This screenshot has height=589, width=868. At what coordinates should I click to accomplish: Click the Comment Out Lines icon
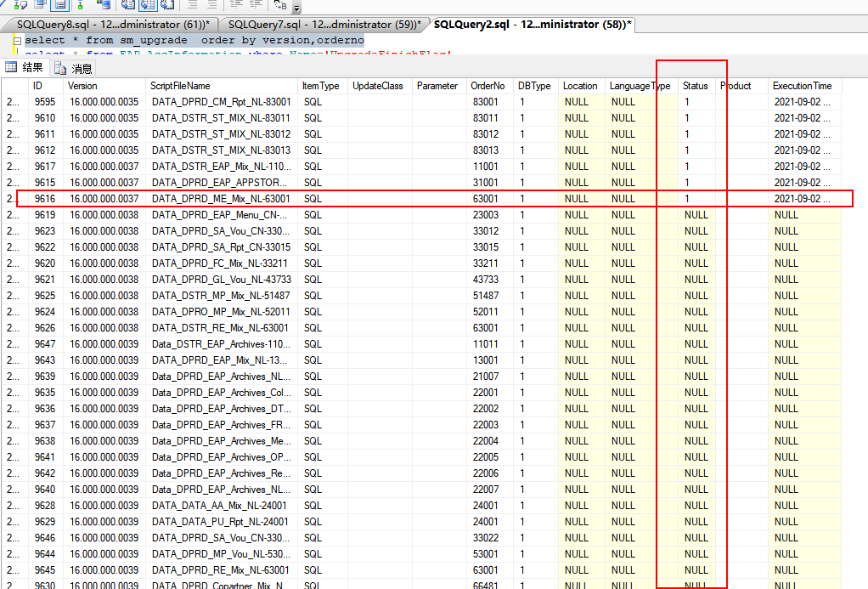[193, 4]
